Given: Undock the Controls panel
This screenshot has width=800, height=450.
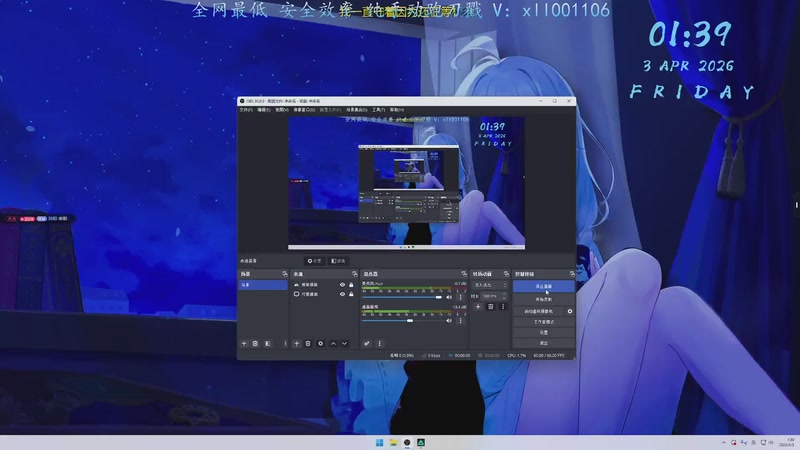Looking at the screenshot, I should [x=572, y=274].
